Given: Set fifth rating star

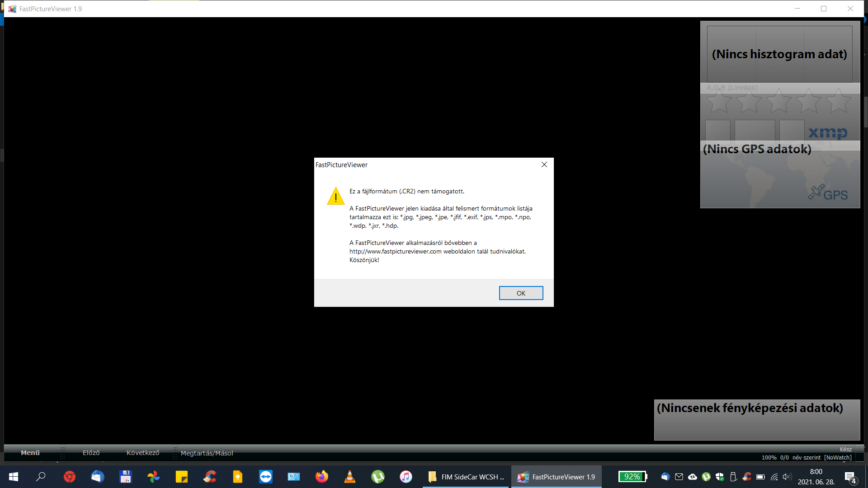Looking at the screenshot, I should 839,101.
